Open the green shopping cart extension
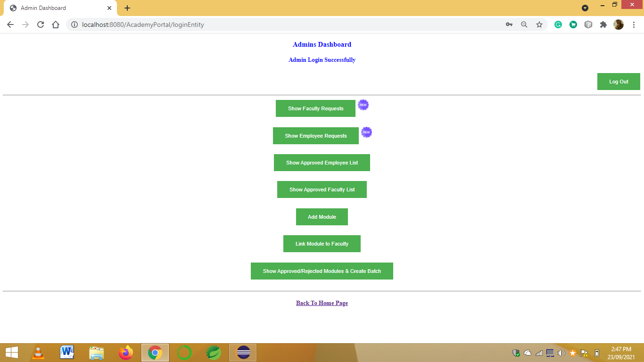This screenshot has width=644, height=362. (573, 25)
